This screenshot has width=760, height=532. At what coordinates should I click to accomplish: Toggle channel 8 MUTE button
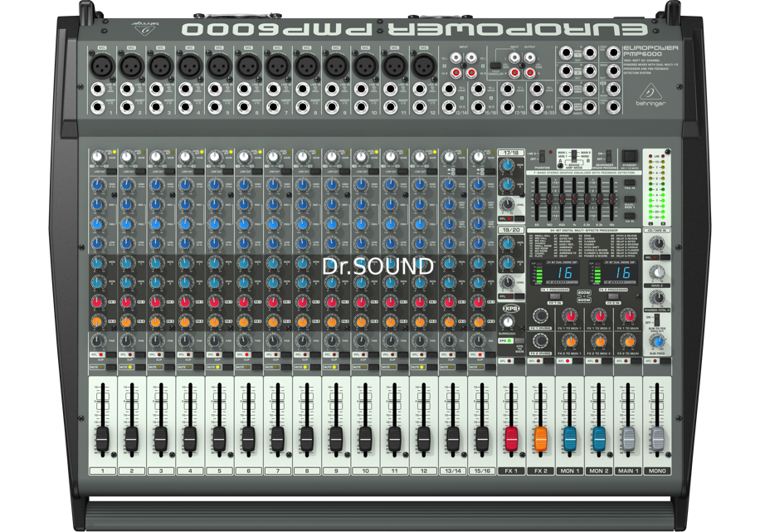[x=315, y=367]
